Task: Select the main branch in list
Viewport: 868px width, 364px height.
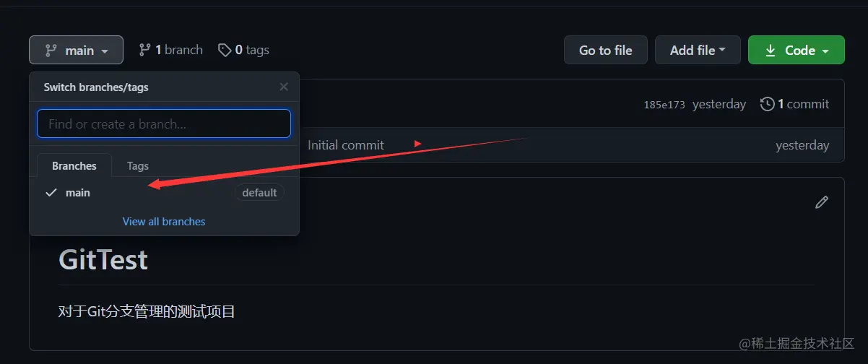Action: [x=78, y=193]
